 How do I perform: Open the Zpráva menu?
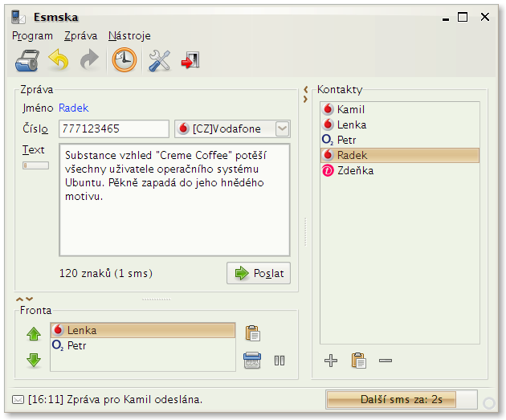[80, 36]
